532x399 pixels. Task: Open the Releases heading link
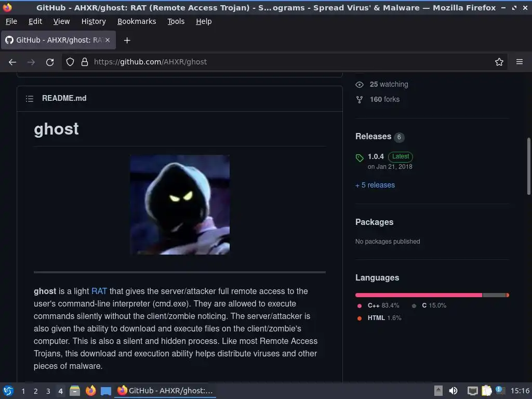click(373, 137)
